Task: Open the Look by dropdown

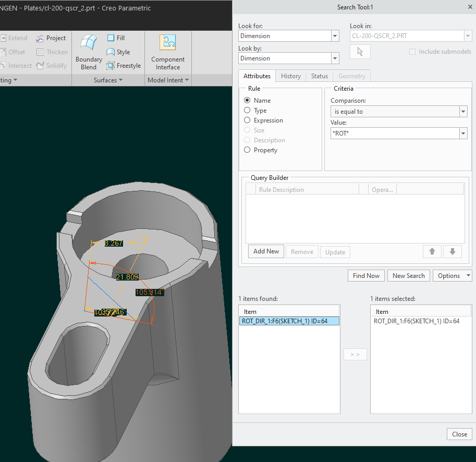Action: point(334,58)
